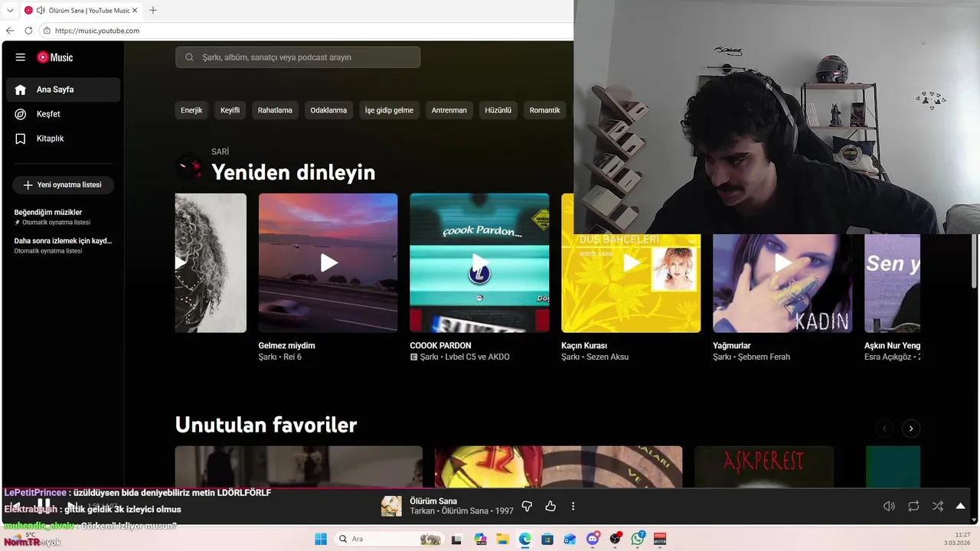This screenshot has width=980, height=551.
Task: Open the browser tab list dropdown
Action: pos(9,11)
